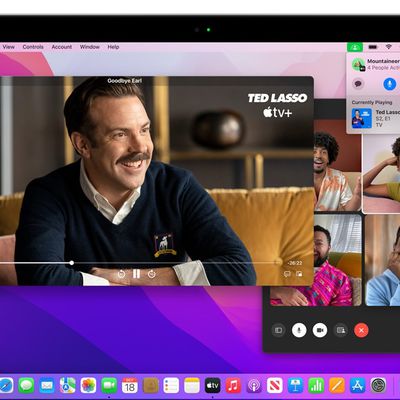The width and height of the screenshot is (400, 400).
Task: Open Keynote in the Dock
Action: tap(296, 386)
